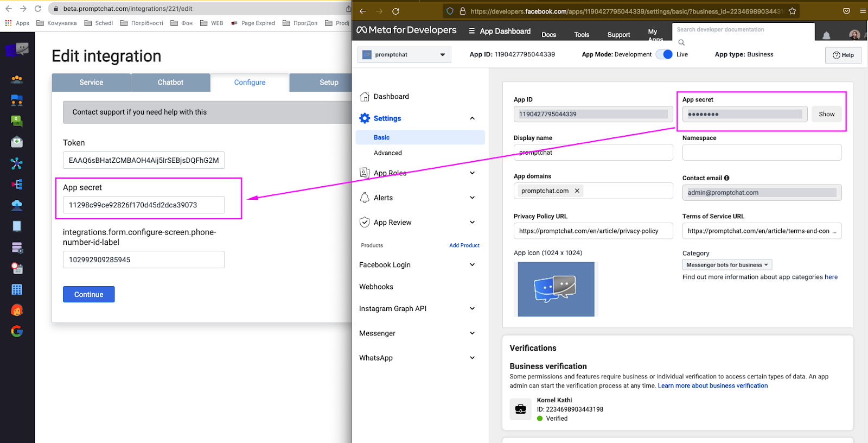Select the Advanced settings menu item
Screen dimensions: 868x443
click(388, 153)
